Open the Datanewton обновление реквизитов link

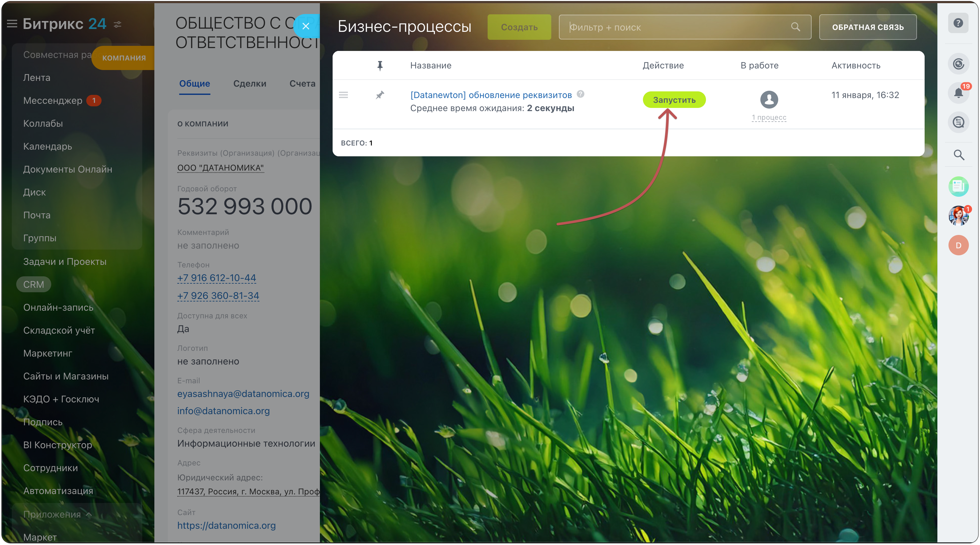coord(491,95)
